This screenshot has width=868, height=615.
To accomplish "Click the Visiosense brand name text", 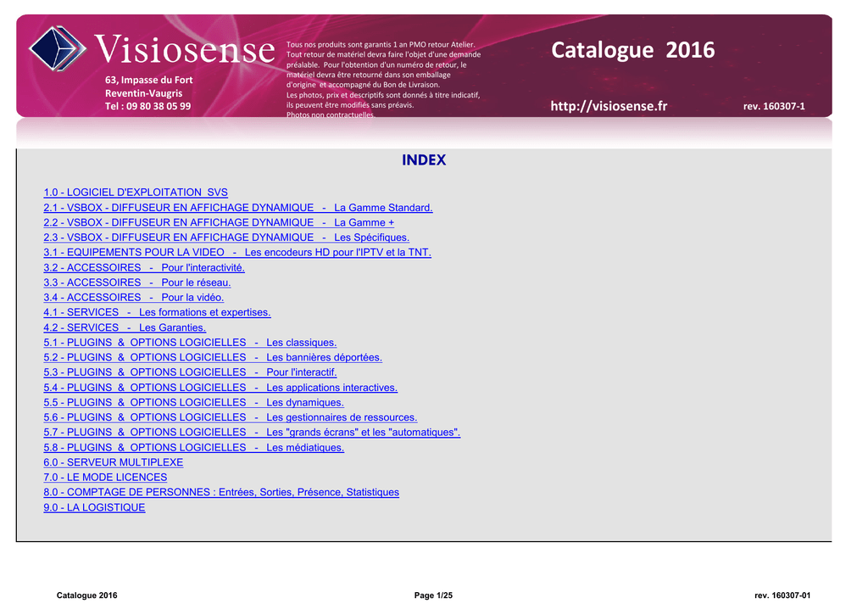I will [x=185, y=49].
